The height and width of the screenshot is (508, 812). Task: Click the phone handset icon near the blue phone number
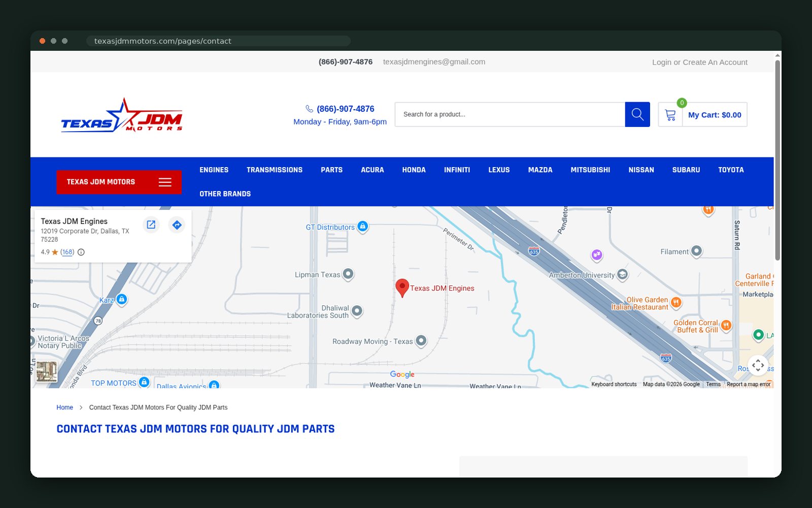[309, 109]
